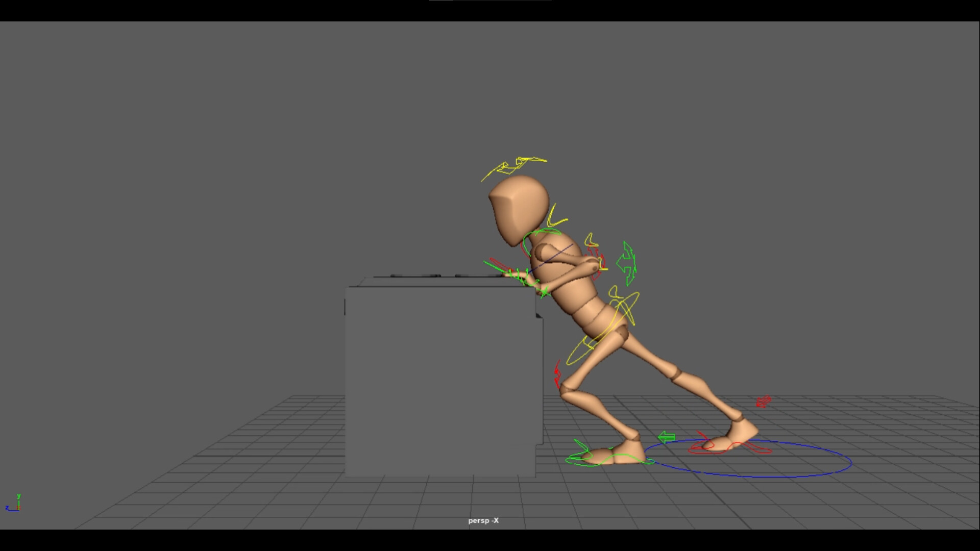The image size is (980, 551).
Task: Select the green arrow control near the front foot
Action: tap(667, 437)
